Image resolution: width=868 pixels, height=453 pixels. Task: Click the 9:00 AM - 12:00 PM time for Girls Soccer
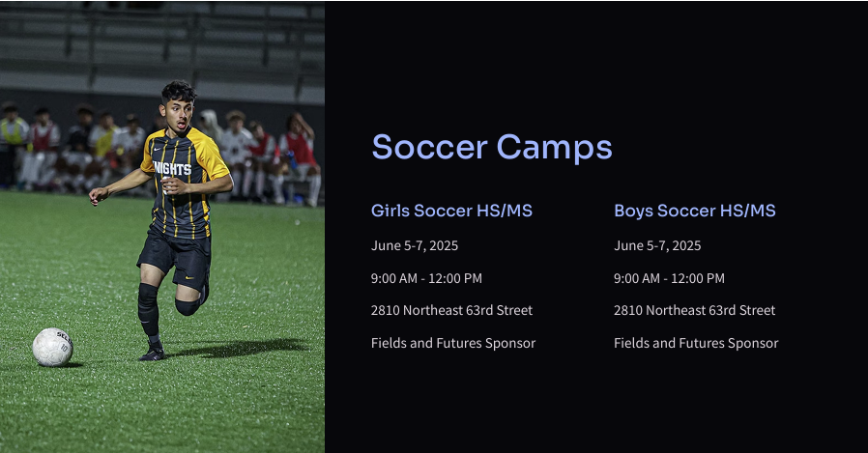pyautogui.click(x=425, y=278)
